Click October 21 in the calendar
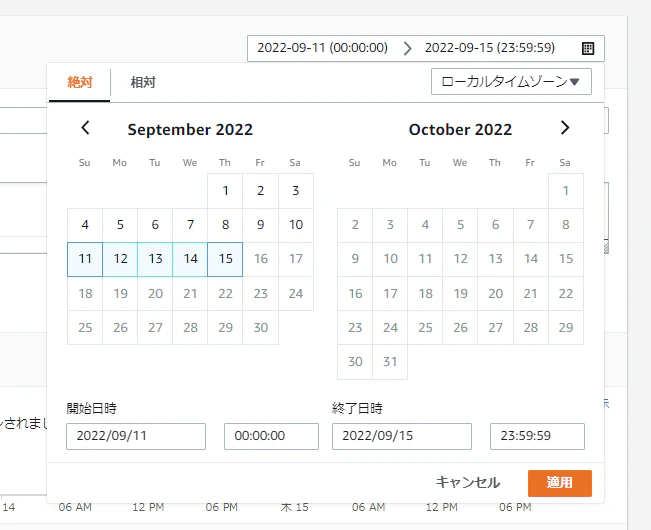 531,294
